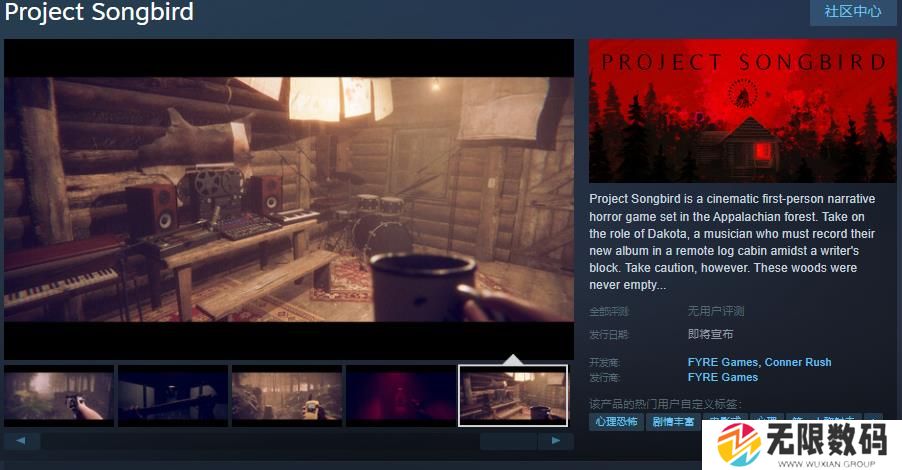Click the 该产品的热门用户自定义标签 heading

click(x=665, y=404)
